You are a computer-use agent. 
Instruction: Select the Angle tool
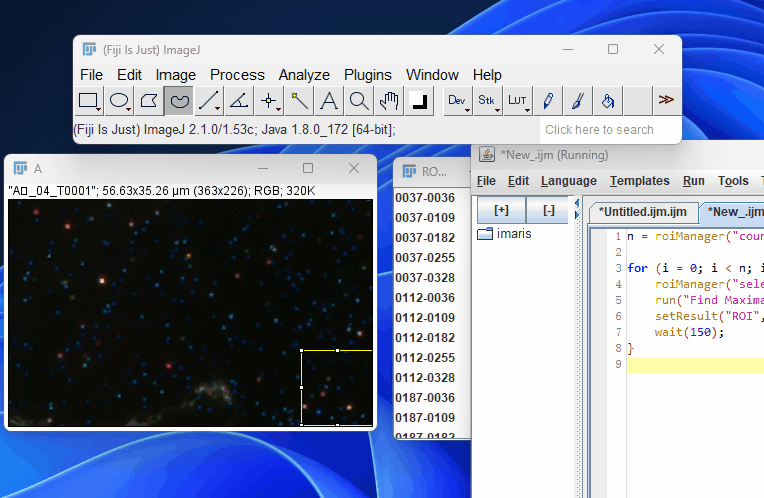pos(239,101)
